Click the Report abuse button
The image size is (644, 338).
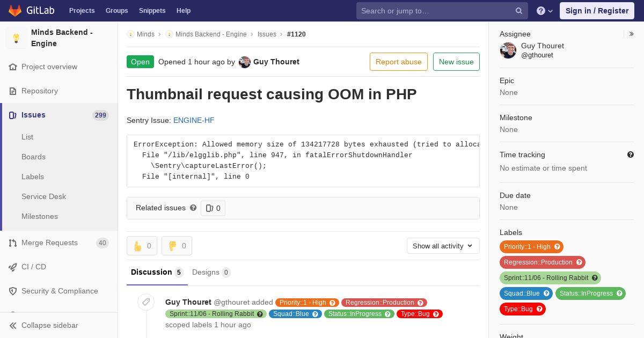pos(399,62)
